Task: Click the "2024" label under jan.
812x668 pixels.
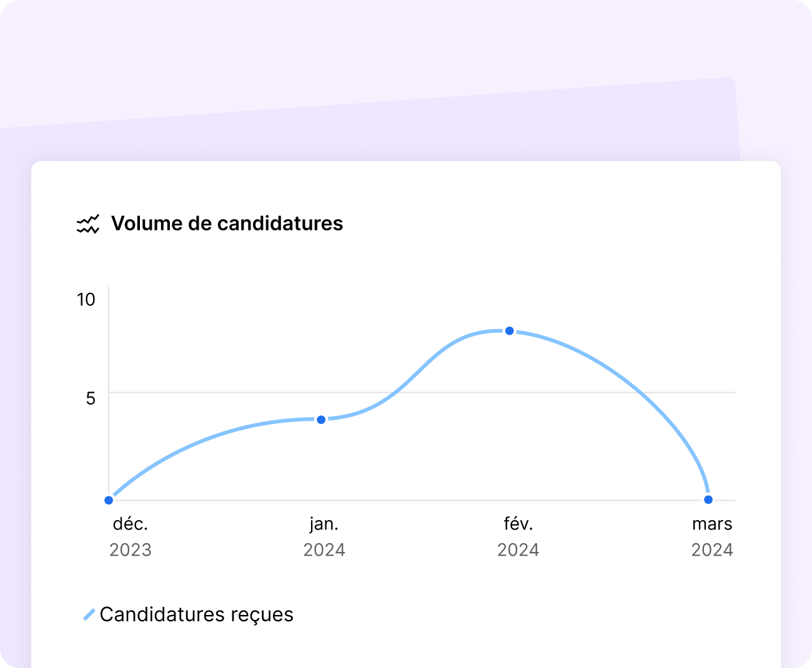Action: [x=324, y=550]
